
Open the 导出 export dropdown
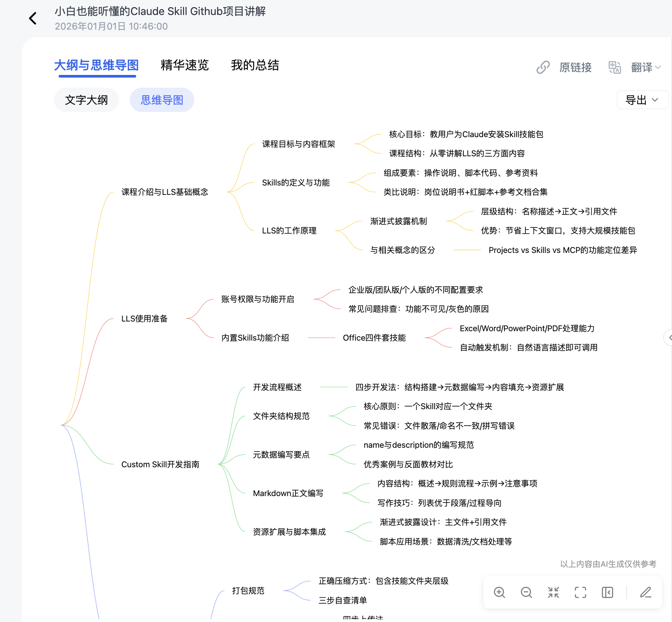coord(642,100)
